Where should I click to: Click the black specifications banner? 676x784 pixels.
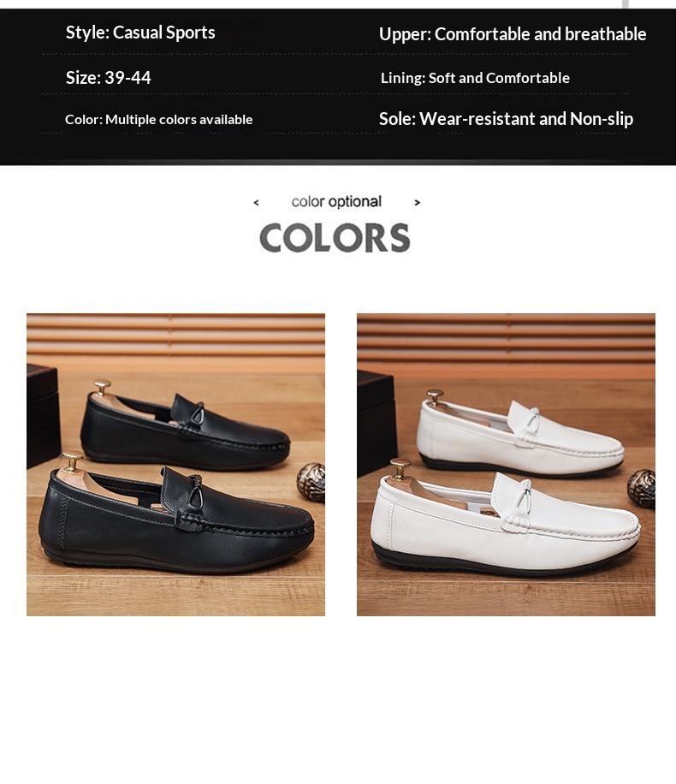(338, 87)
